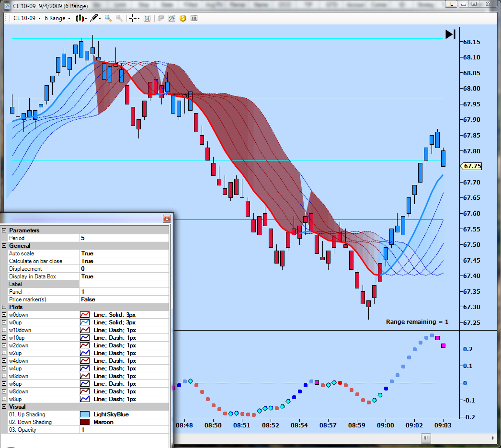Screen dimensions: 501x448
Task: Toggle the Auto scale True value
Action: [124, 253]
